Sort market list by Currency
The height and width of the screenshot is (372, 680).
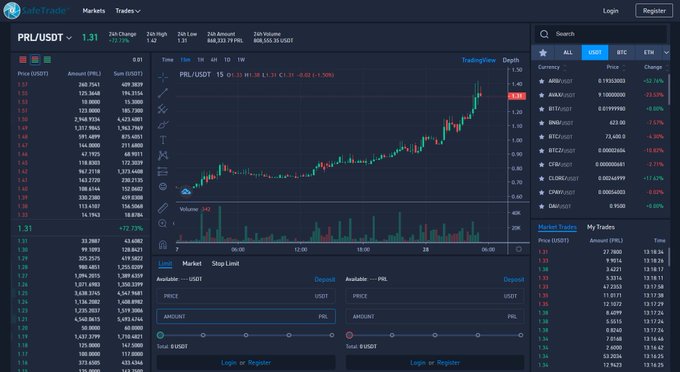point(552,67)
